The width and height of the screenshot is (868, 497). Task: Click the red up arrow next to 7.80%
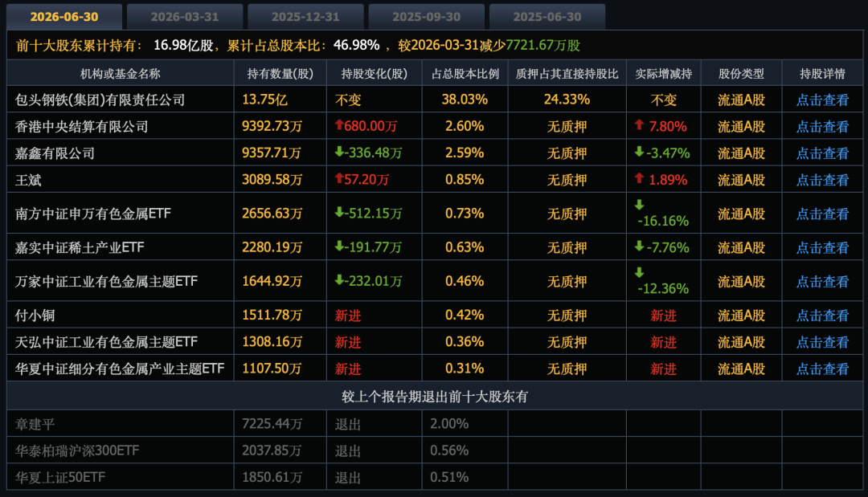[x=640, y=125]
